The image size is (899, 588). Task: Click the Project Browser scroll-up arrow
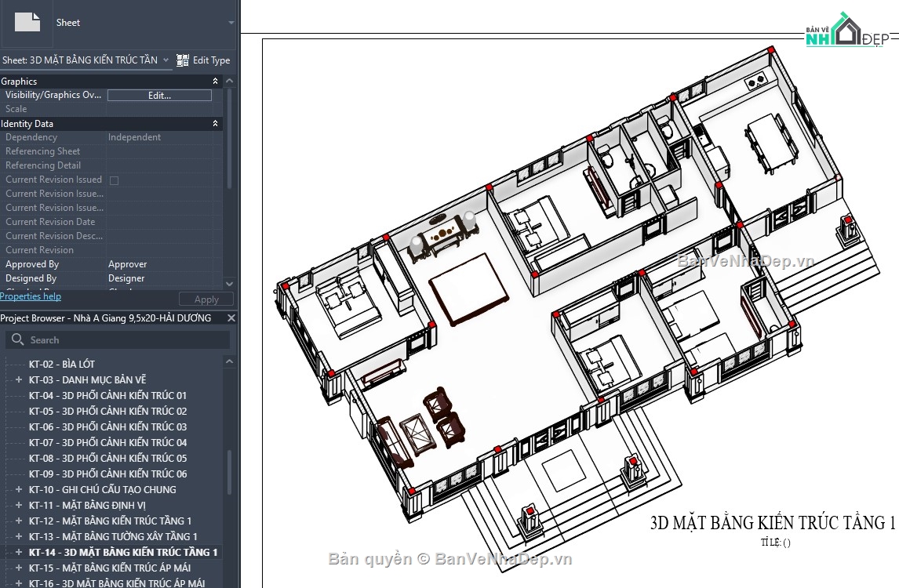tap(229, 361)
